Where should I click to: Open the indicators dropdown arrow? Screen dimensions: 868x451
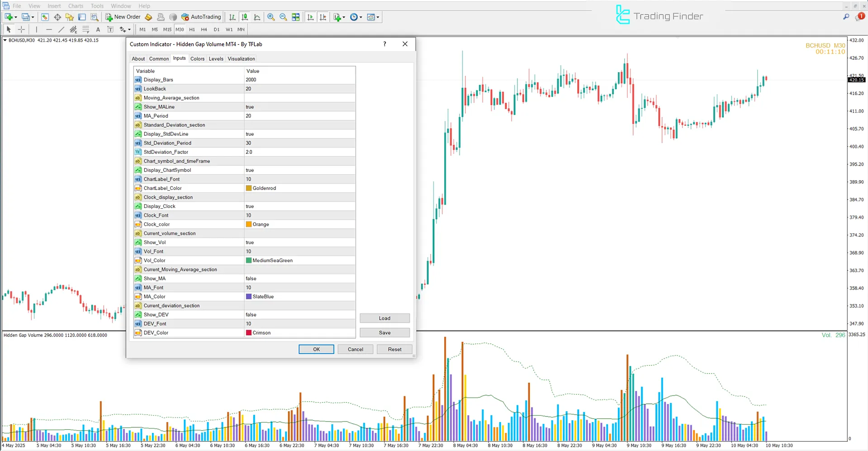tap(343, 17)
